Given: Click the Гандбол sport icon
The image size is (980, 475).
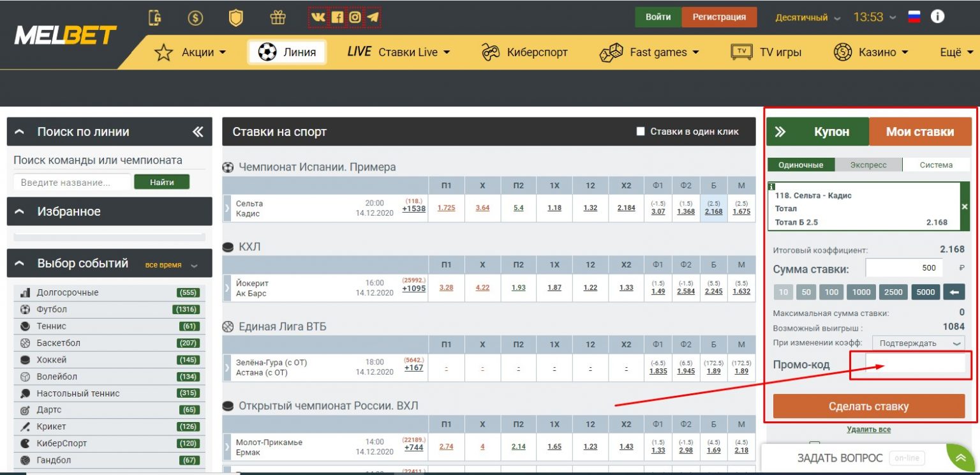Looking at the screenshot, I should tap(26, 460).
